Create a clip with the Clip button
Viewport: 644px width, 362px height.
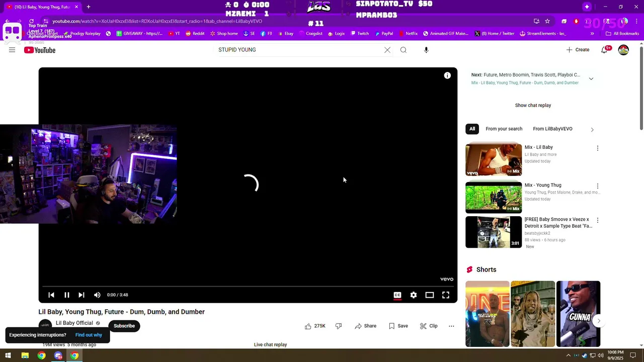click(x=429, y=326)
